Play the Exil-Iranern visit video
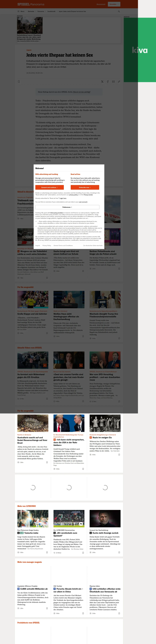The height and width of the screenshot is (644, 156). [81, 365]
